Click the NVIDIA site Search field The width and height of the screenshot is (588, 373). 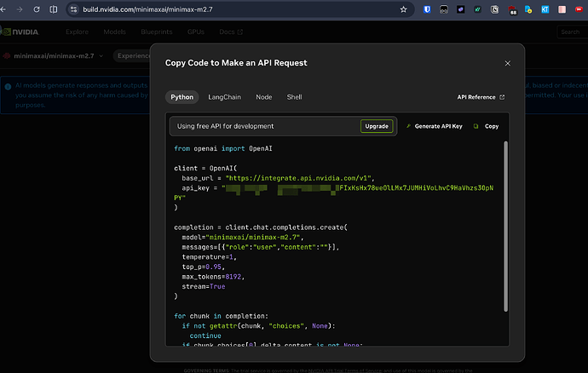tap(573, 32)
